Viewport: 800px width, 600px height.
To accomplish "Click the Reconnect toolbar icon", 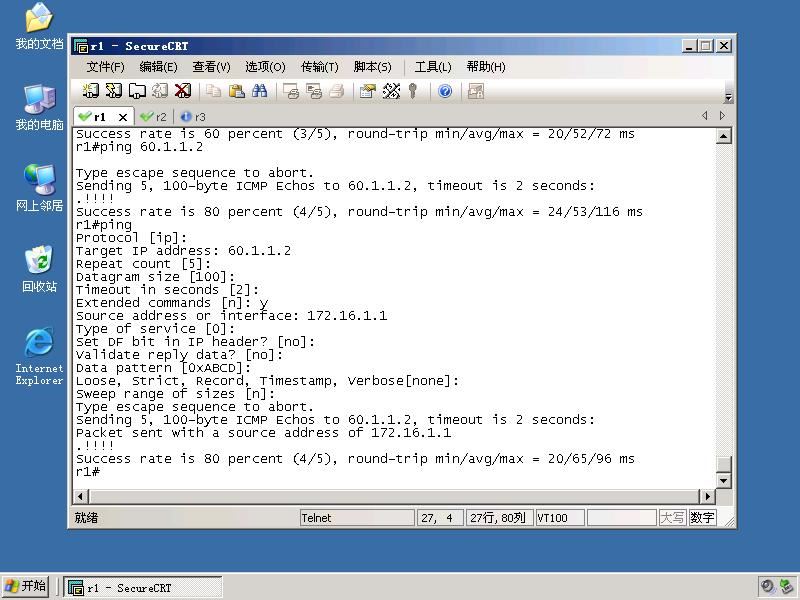I will pyautogui.click(x=160, y=91).
